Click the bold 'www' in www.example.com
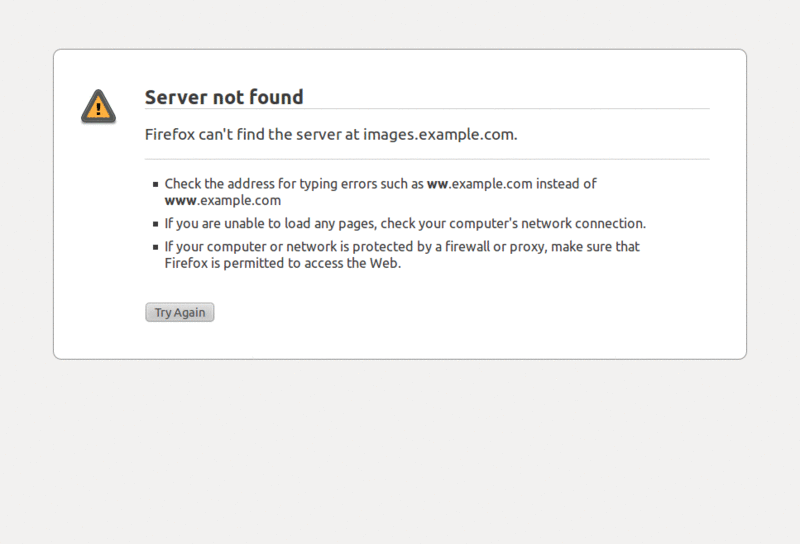The width and height of the screenshot is (800, 544). (x=181, y=201)
